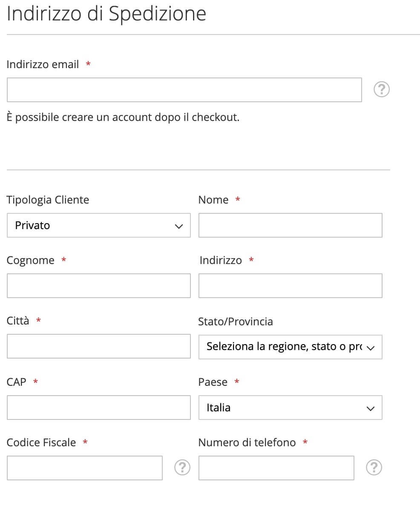Click the "Indirizzo di Spedizione" heading

(106, 14)
